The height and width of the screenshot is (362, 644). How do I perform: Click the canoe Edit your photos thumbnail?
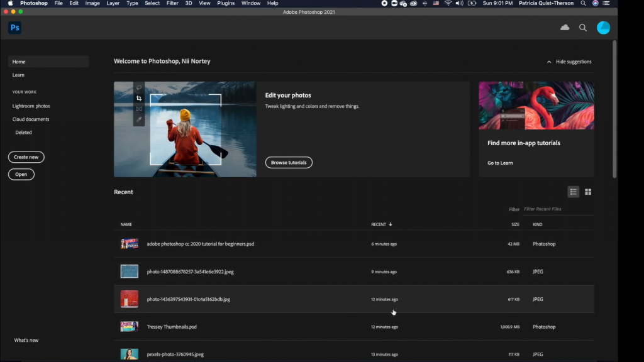[186, 129]
